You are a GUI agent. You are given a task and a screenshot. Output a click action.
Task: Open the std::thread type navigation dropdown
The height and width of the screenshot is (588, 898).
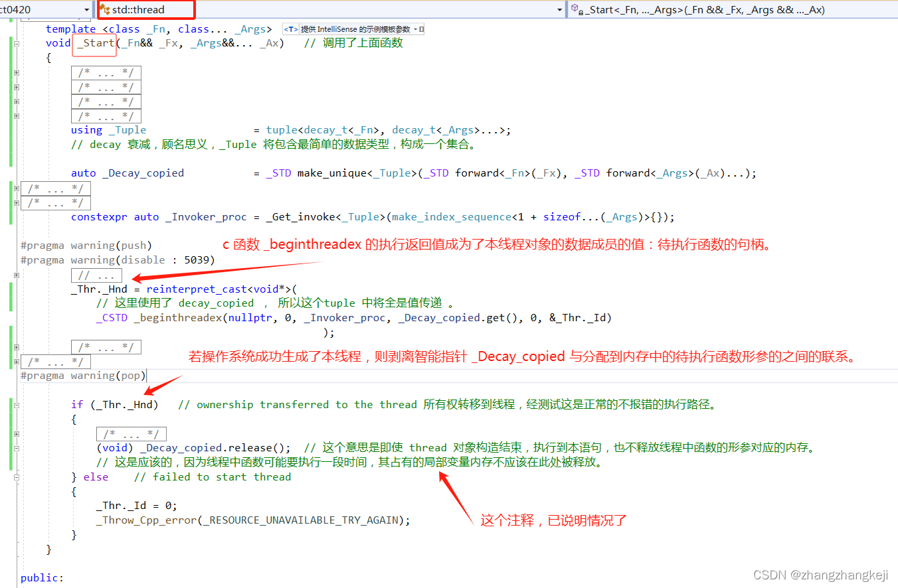[560, 10]
